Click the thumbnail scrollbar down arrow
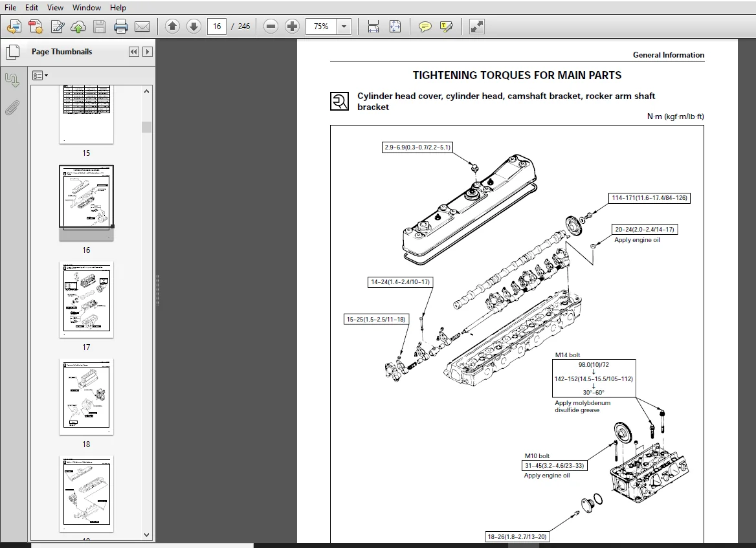 [x=146, y=535]
